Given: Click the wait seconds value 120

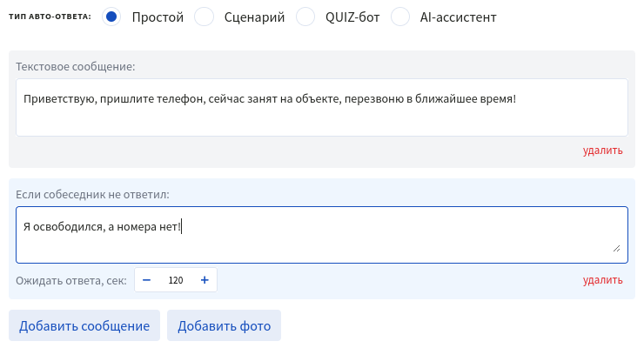Looking at the screenshot, I should pos(176,280).
